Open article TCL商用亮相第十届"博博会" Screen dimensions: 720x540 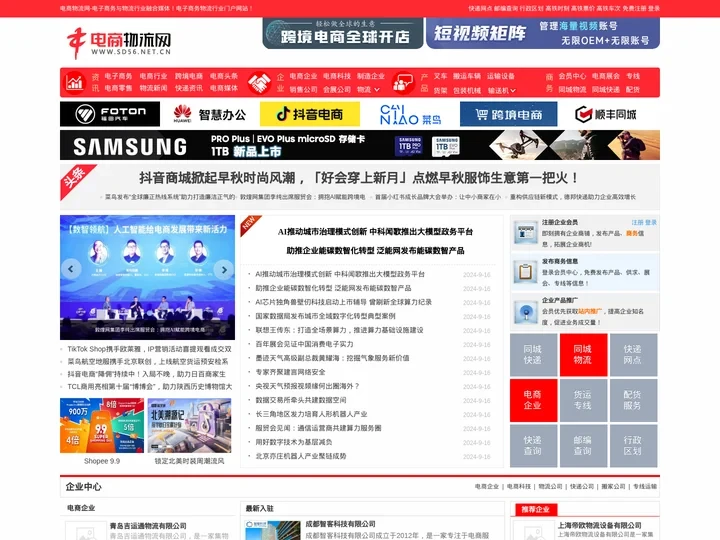pyautogui.click(x=150, y=387)
